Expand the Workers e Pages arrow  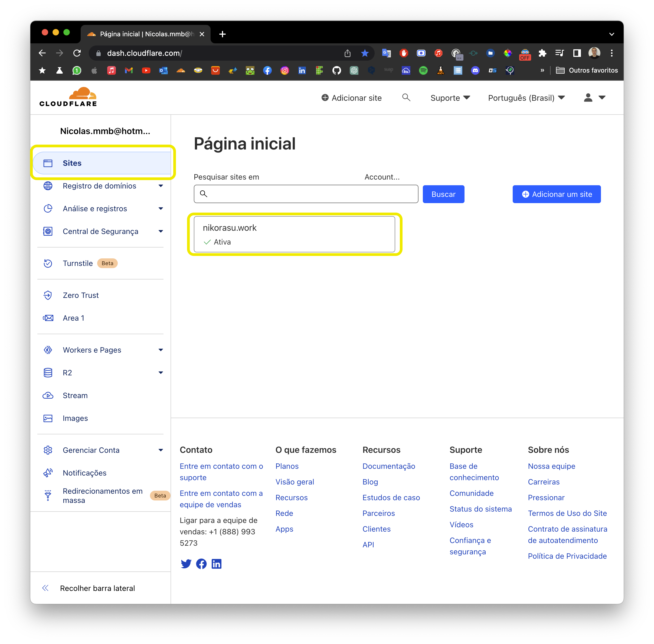(x=161, y=350)
